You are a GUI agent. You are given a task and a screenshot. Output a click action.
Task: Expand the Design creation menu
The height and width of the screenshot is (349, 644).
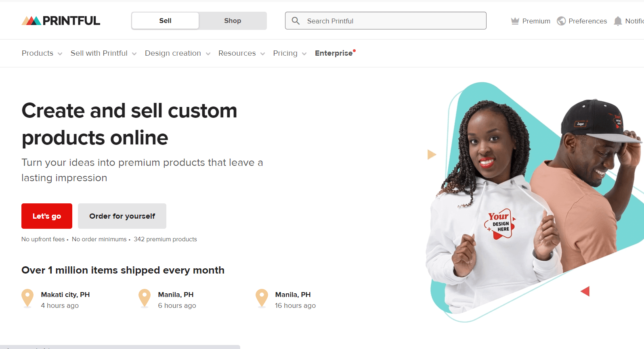tap(177, 53)
